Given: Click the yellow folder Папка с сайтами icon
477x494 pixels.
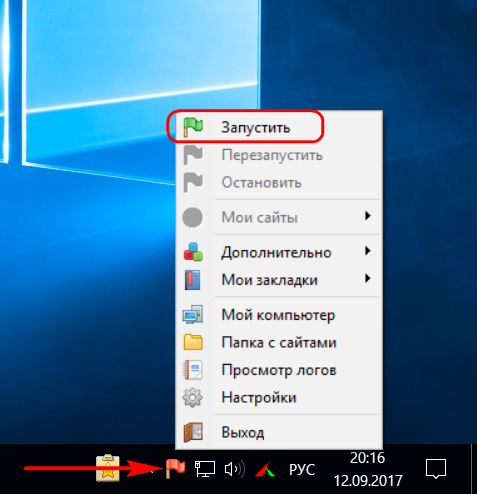Looking at the screenshot, I should pos(193,342).
